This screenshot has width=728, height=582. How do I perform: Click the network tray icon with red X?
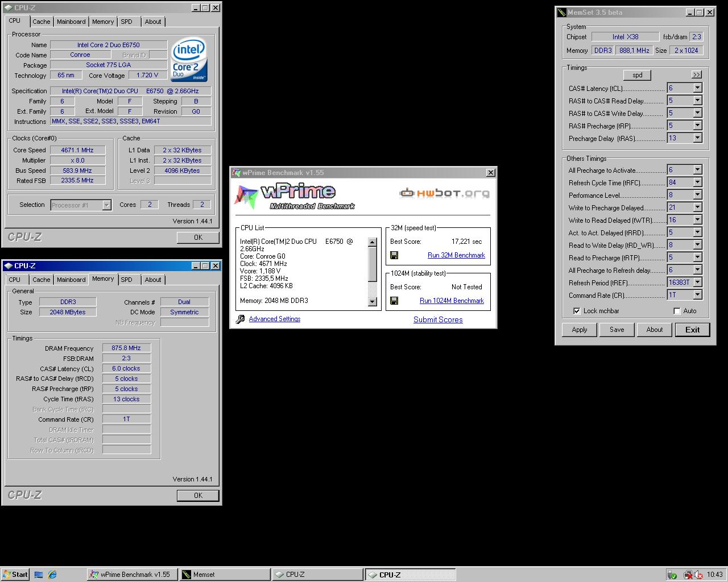pos(687,575)
